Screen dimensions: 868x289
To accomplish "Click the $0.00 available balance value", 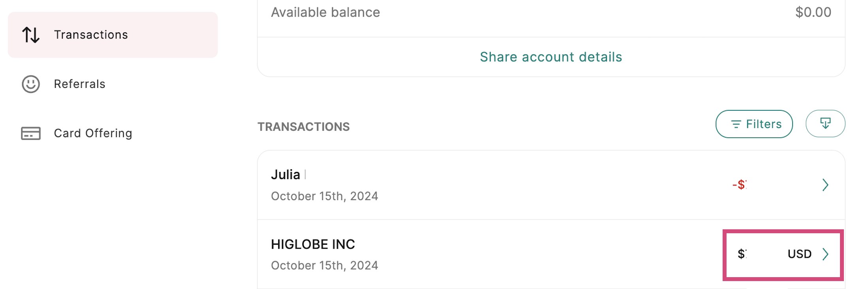I will (x=813, y=12).
